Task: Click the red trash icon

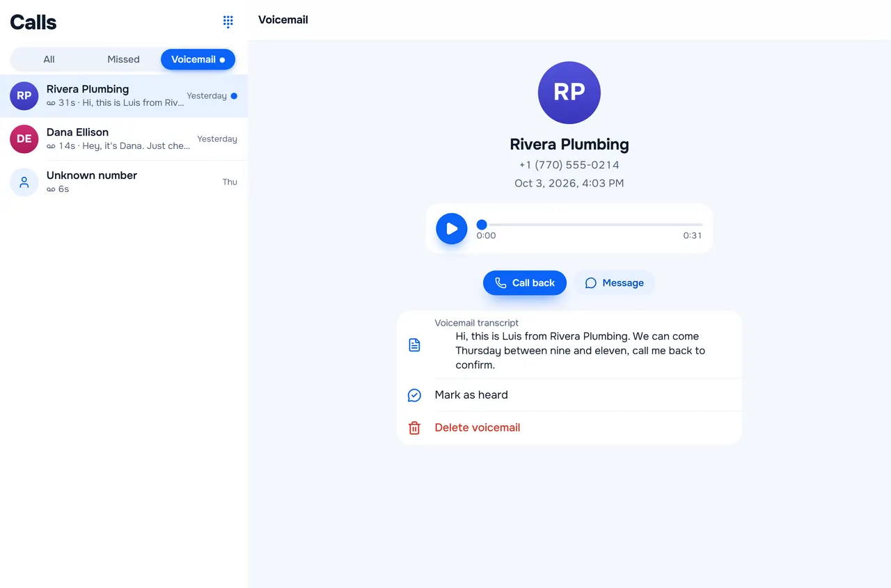Action: 414,428
